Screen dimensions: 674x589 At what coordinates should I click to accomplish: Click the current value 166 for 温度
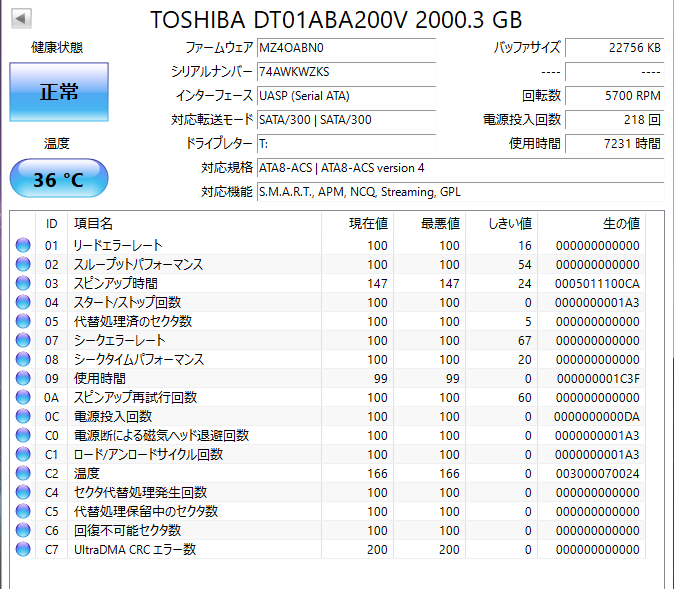[x=377, y=474]
